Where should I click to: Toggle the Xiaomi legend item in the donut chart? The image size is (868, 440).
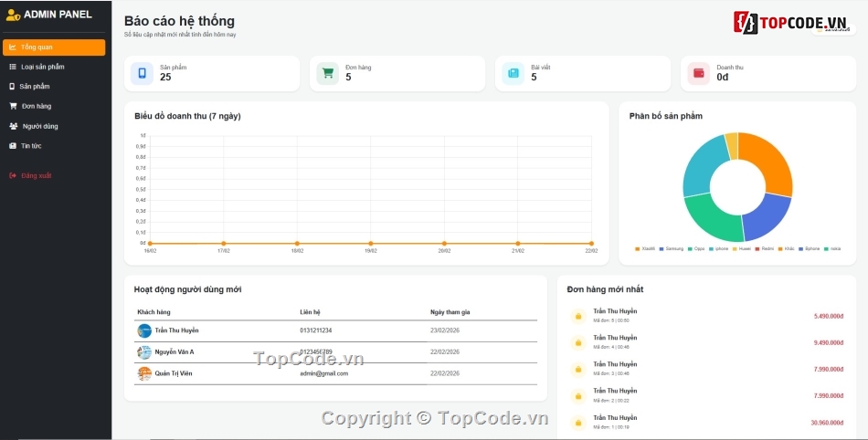645,248
